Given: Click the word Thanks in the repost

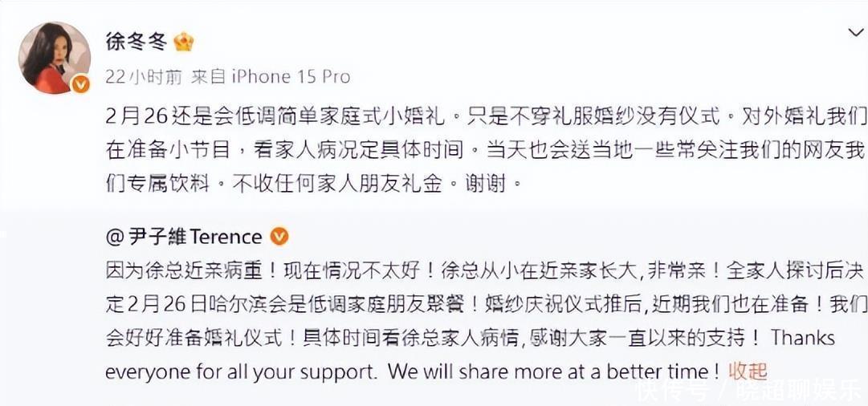Looking at the screenshot, I should (x=803, y=338).
